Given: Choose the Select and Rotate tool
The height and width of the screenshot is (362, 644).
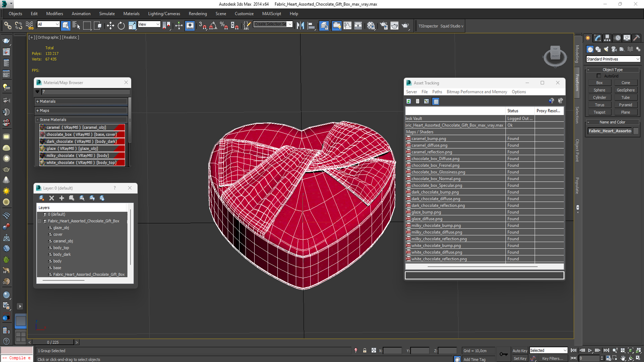Looking at the screenshot, I should [x=121, y=25].
